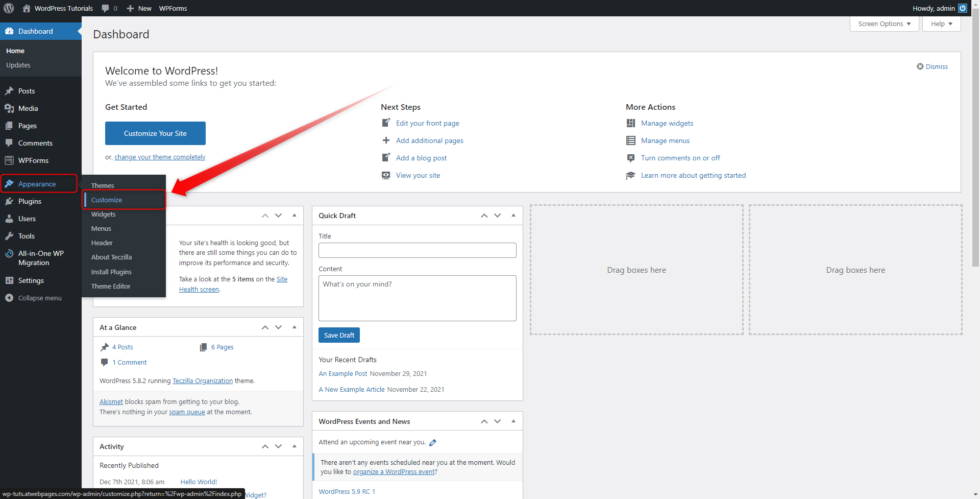
Task: Collapse WordPress Events and News panel
Action: click(513, 421)
